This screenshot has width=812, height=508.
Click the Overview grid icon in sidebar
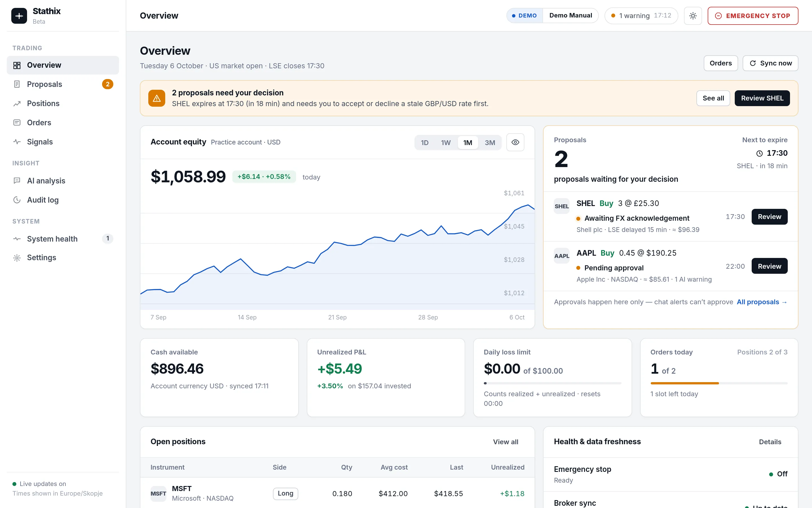click(x=17, y=65)
